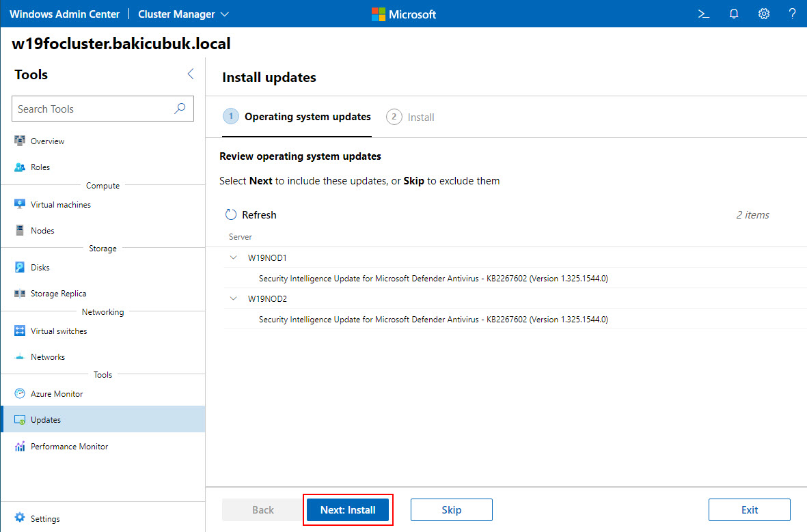Click Storage Replica icon
Viewport: 807px width, 532px height.
20,293
